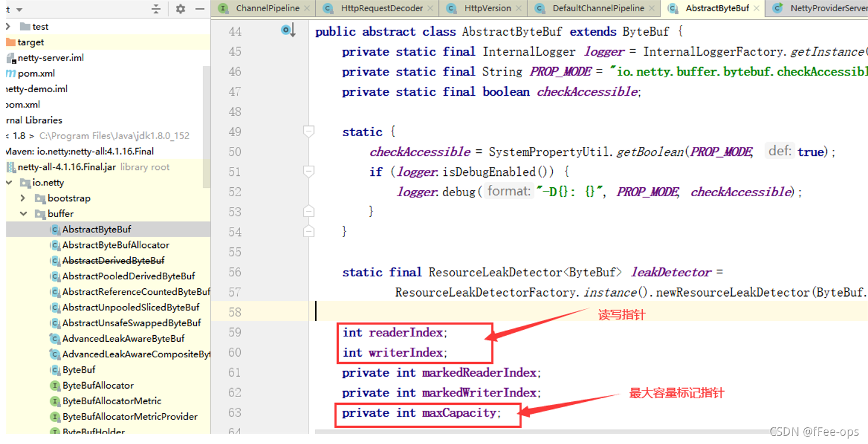Image resolution: width=868 pixels, height=444 pixels.
Task: Expand the bootstrap package chevron
Action: click(x=23, y=198)
